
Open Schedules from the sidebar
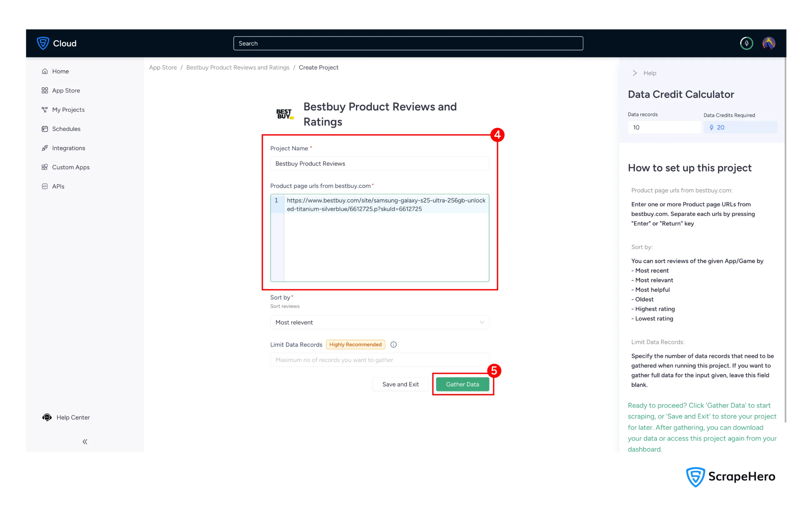pyautogui.click(x=66, y=129)
